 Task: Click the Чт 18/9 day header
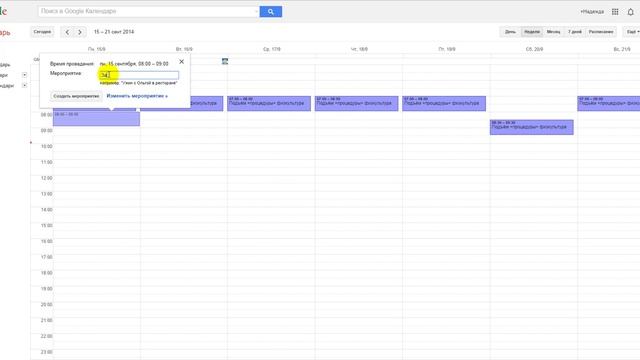[x=359, y=49]
